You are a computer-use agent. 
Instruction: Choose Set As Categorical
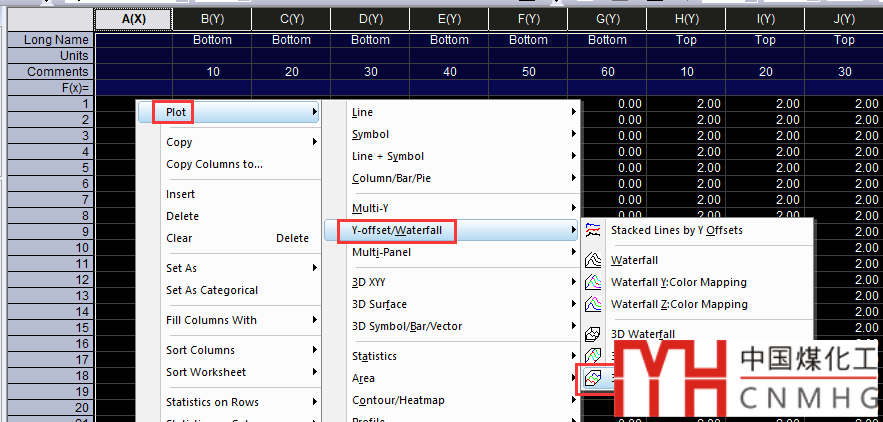pyautogui.click(x=212, y=291)
